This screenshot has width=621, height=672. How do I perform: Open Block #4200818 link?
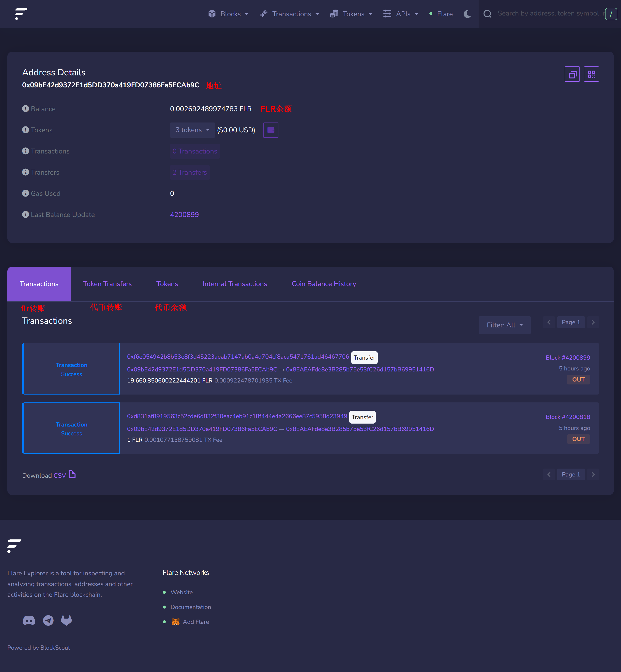click(x=568, y=417)
